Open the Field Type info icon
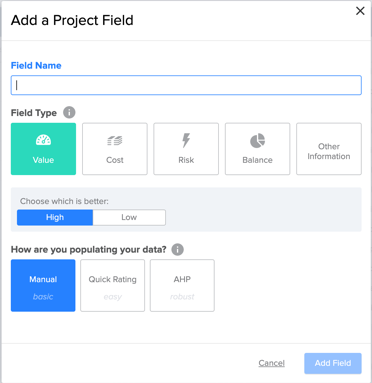The width and height of the screenshot is (372, 383). pyautogui.click(x=69, y=112)
